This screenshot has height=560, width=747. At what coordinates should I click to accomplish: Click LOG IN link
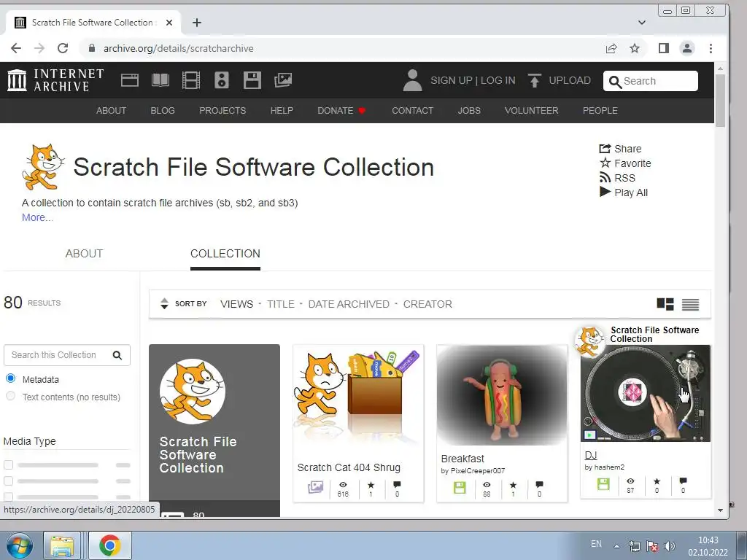pyautogui.click(x=498, y=80)
